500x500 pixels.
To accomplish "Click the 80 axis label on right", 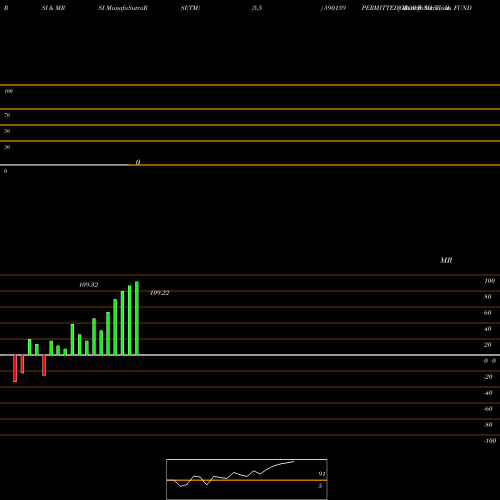I will click(488, 297).
